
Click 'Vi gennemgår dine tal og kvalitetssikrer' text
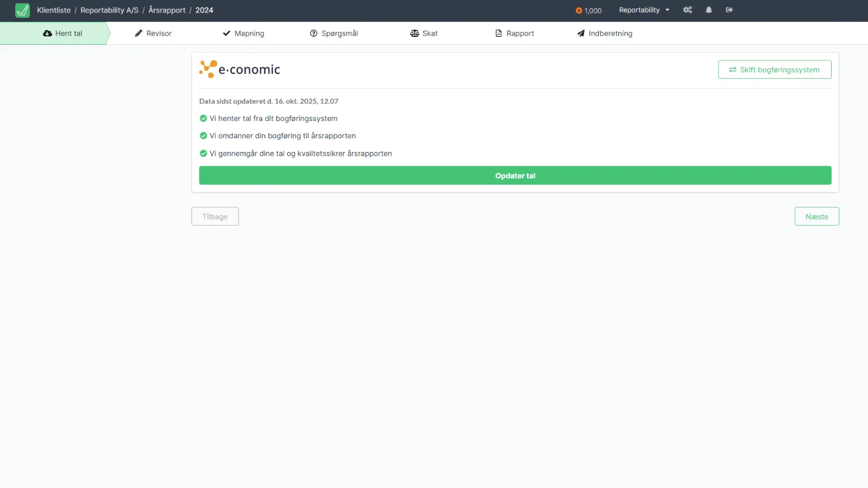click(x=301, y=153)
